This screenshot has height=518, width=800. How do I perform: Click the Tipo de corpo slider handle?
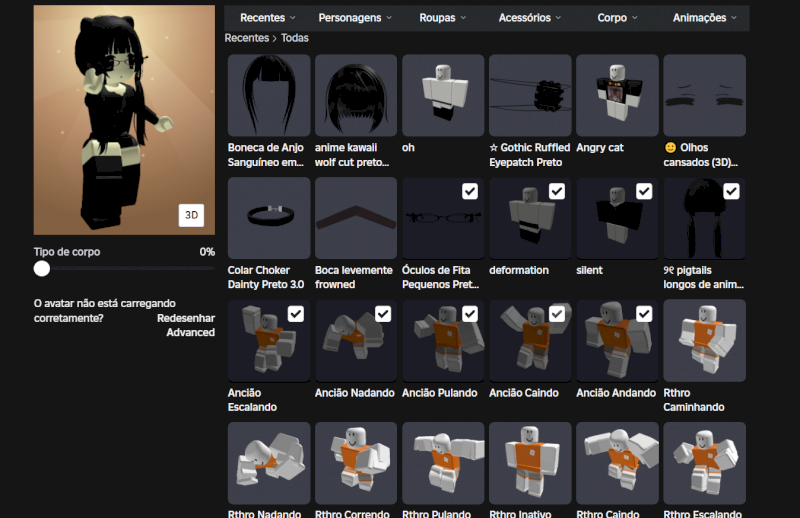coord(42,268)
